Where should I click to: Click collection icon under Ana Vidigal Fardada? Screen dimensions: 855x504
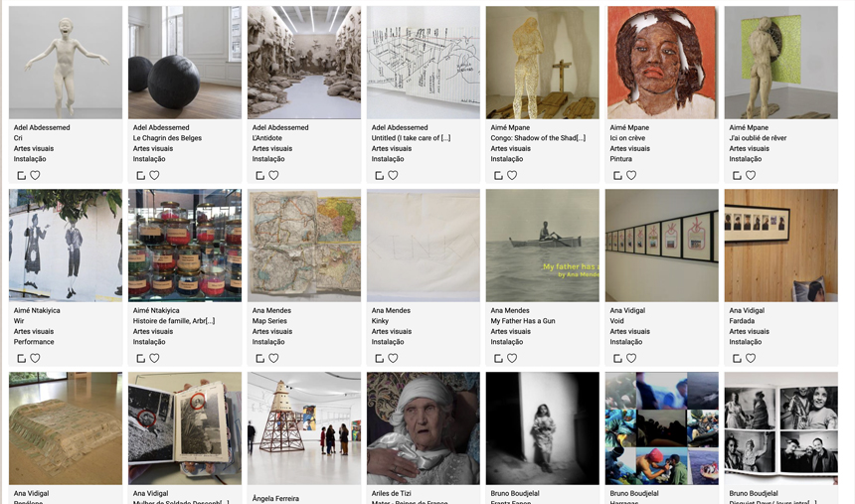point(738,358)
